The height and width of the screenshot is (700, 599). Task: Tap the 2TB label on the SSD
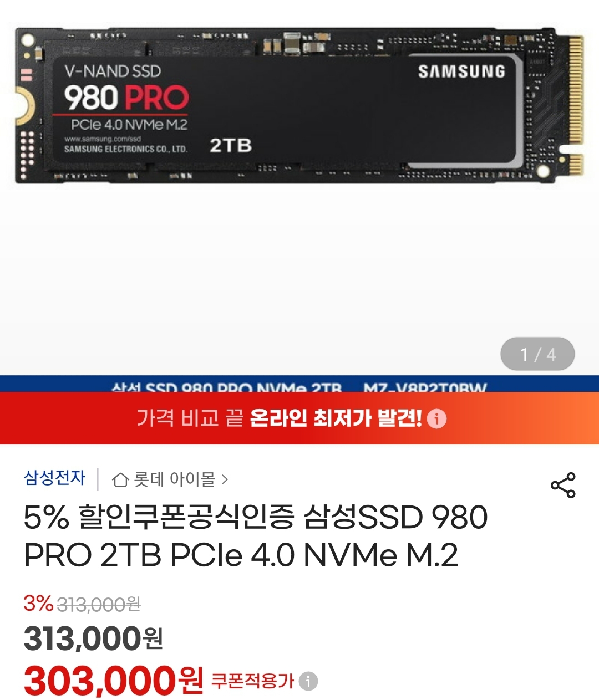(x=231, y=146)
